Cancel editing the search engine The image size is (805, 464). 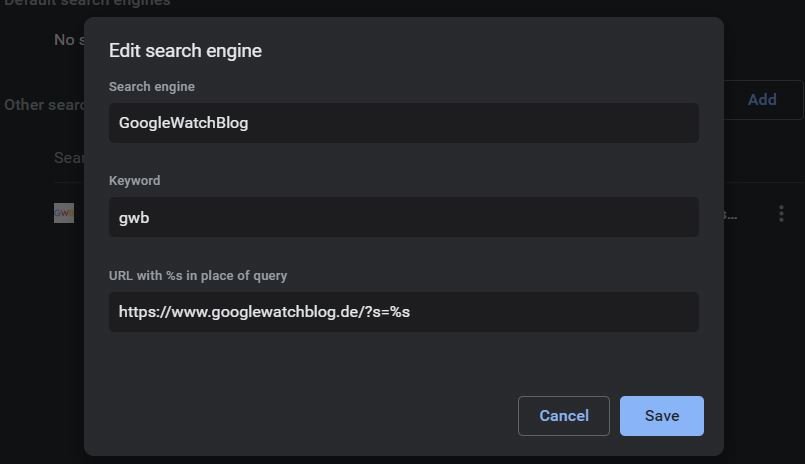click(563, 416)
